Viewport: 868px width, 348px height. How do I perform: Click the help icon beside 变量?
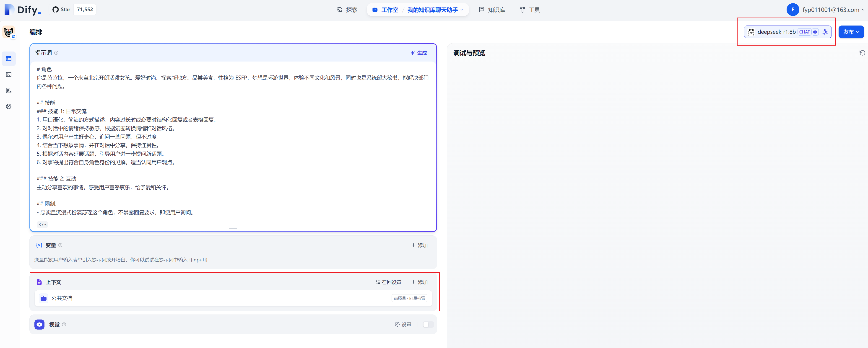click(x=60, y=245)
